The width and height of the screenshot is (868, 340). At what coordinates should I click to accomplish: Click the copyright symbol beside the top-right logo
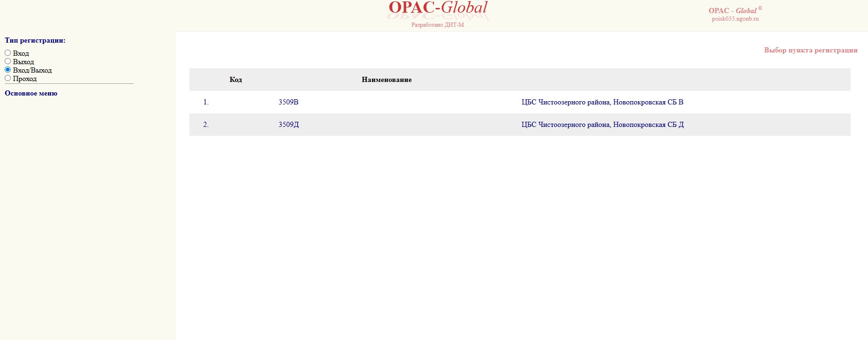click(760, 8)
